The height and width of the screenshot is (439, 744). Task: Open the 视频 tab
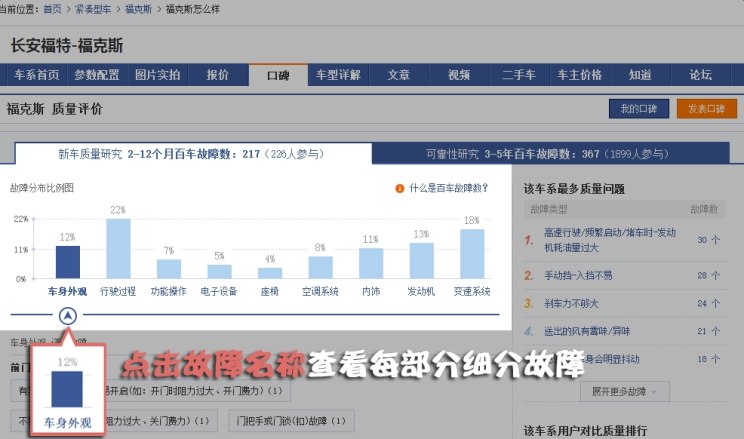(x=459, y=75)
